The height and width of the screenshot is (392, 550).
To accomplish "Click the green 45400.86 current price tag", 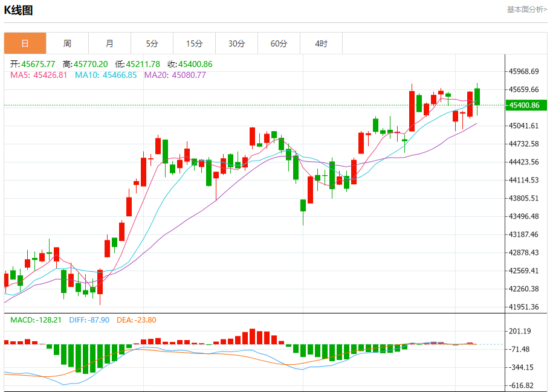I will tap(526, 105).
